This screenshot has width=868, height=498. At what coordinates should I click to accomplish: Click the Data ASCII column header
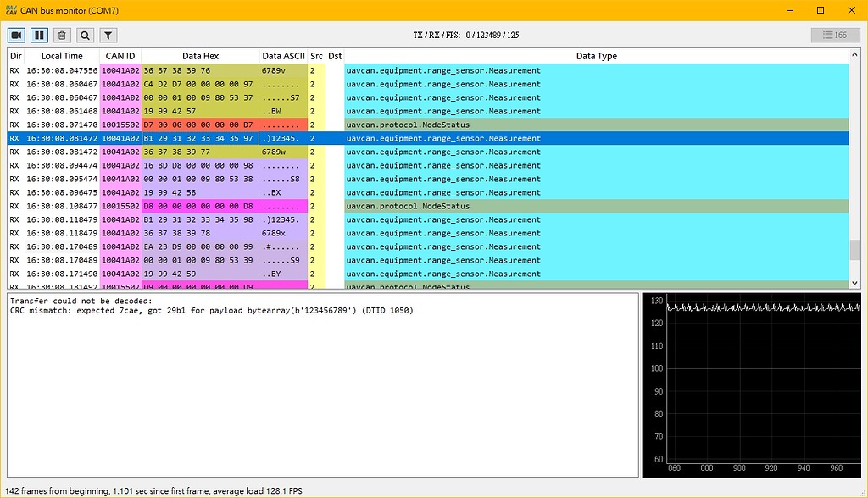(x=283, y=56)
